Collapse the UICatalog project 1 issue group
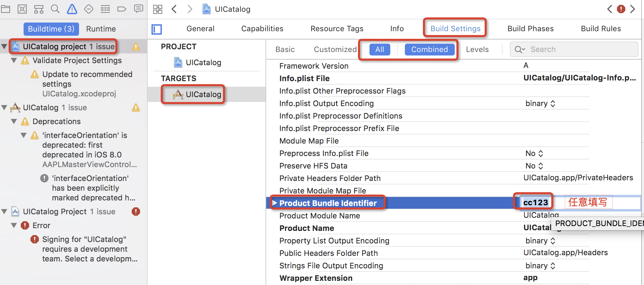The image size is (644, 285). pyautogui.click(x=4, y=46)
